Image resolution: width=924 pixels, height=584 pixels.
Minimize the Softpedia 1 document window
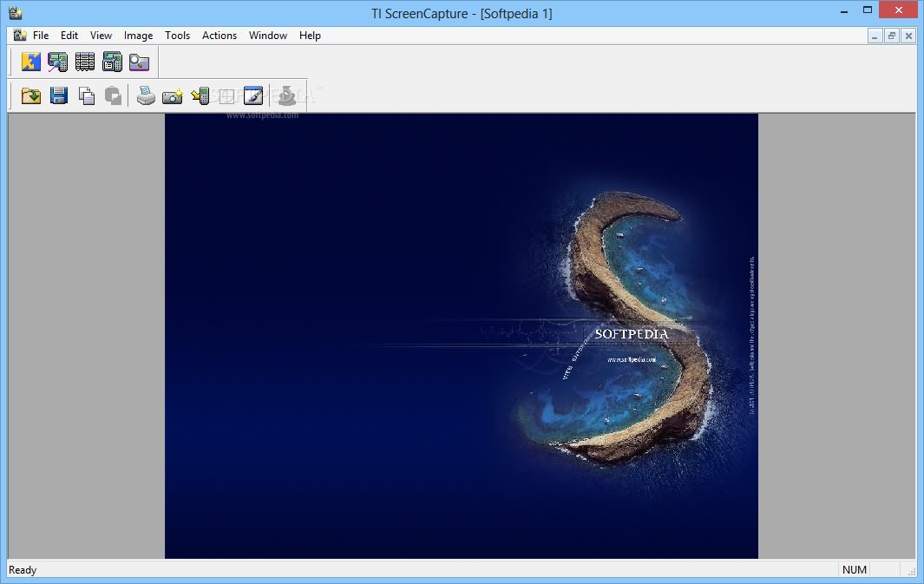pyautogui.click(x=875, y=36)
